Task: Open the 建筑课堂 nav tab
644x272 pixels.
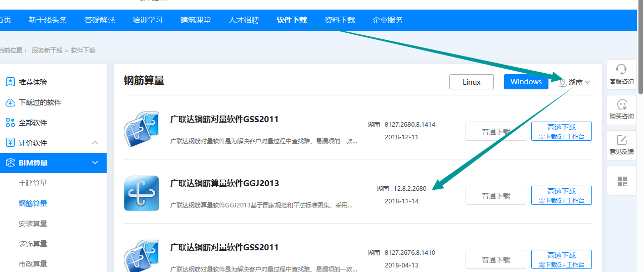Action: pyautogui.click(x=196, y=20)
